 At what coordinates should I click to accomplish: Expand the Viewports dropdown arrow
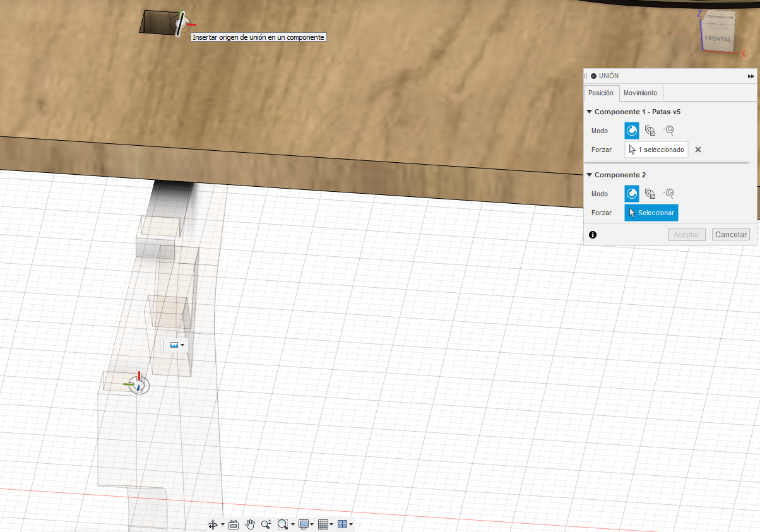(350, 525)
